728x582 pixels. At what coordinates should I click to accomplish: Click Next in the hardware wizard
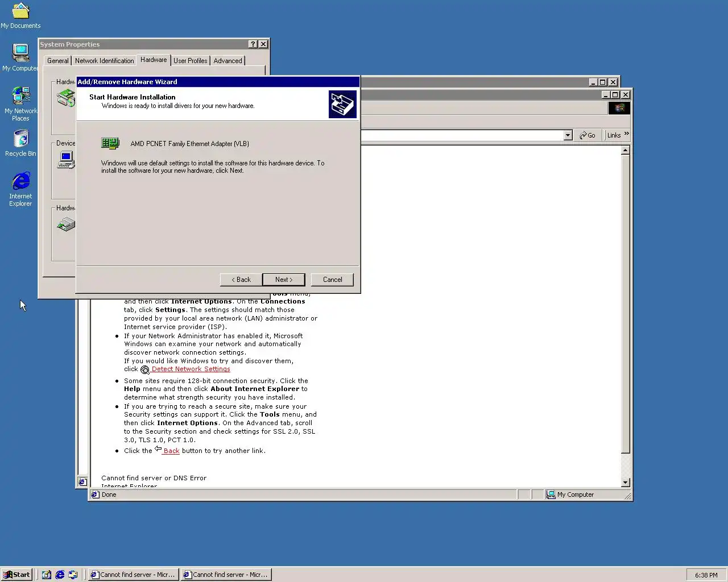[x=284, y=280]
